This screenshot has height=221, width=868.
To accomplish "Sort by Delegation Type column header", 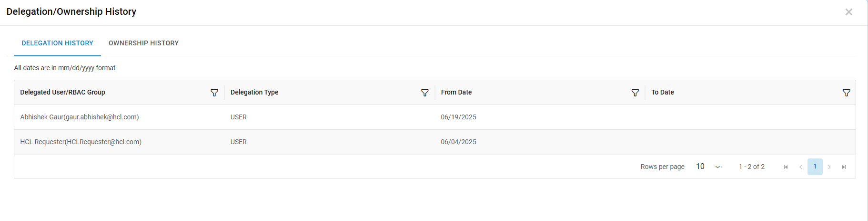I will point(254,92).
